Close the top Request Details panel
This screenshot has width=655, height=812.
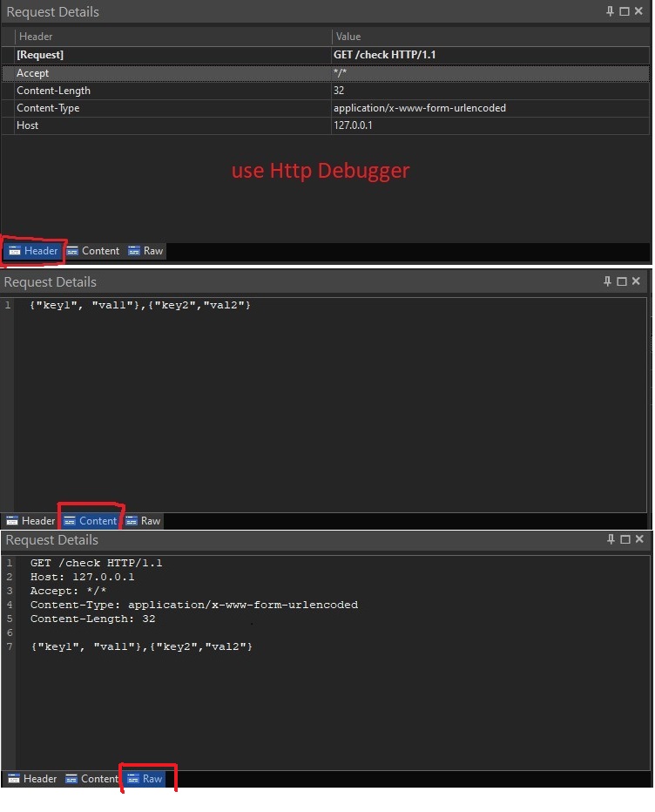638,11
